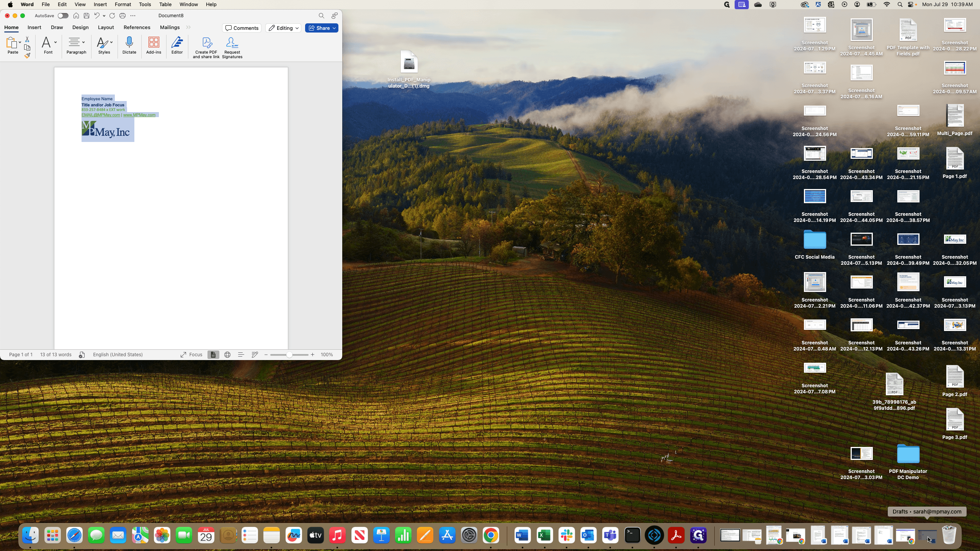Select Print Layout view icon
The width and height of the screenshot is (980, 551).
pyautogui.click(x=213, y=355)
